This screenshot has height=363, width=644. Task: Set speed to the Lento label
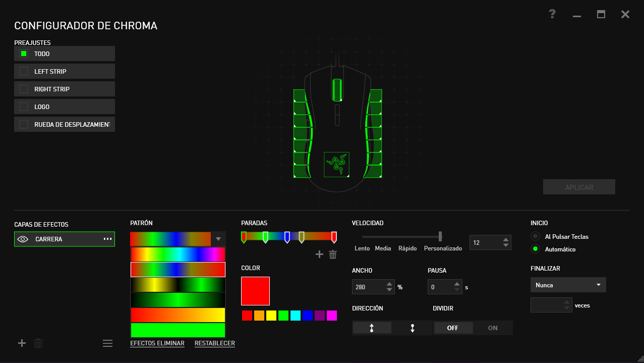pos(362,248)
